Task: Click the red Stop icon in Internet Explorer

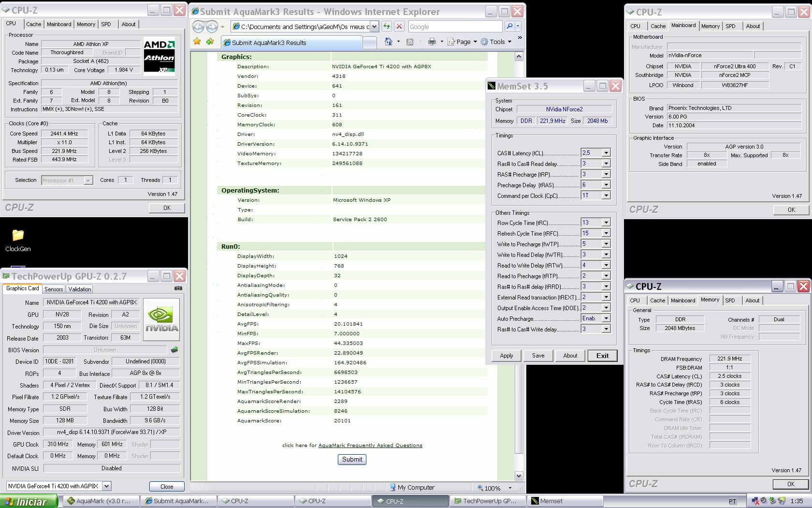Action: tap(399, 27)
